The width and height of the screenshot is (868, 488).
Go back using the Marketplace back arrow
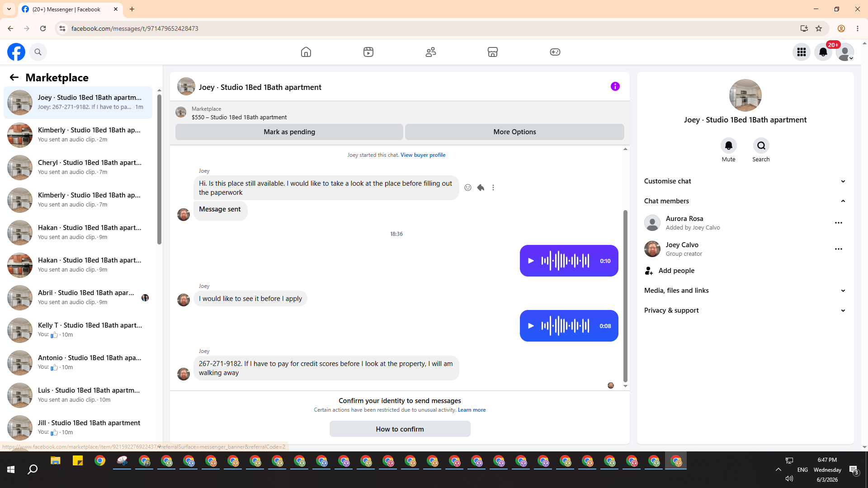coord(14,78)
